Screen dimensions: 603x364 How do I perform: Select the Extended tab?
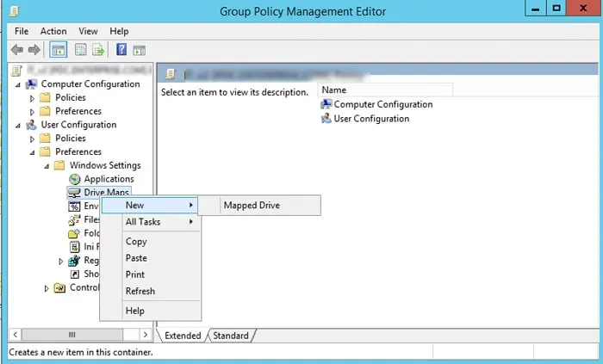tap(183, 336)
